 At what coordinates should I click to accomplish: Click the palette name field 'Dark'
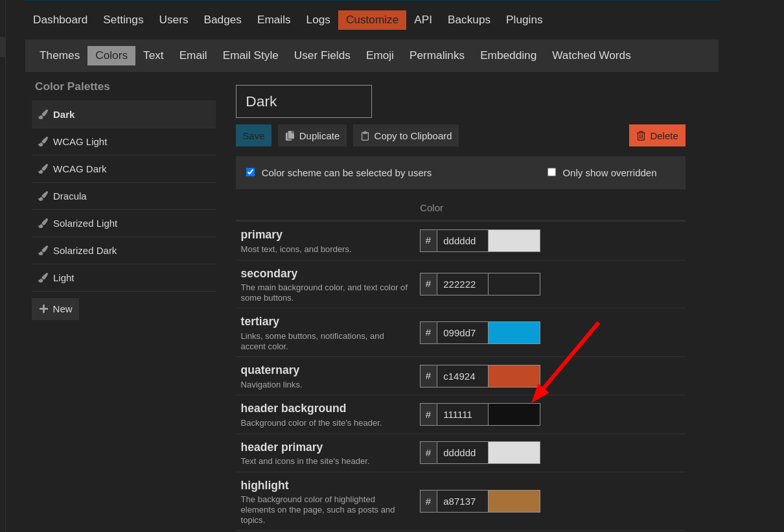pyautogui.click(x=303, y=101)
